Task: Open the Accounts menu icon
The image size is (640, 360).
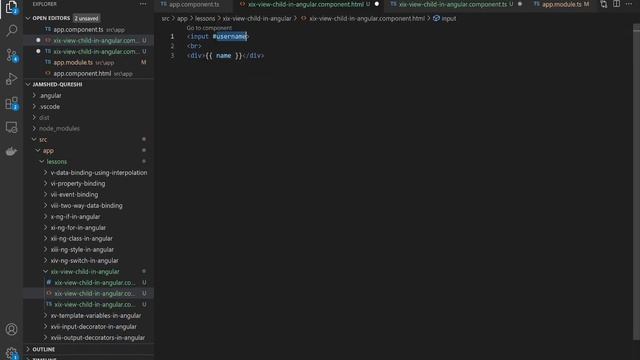Action: [x=11, y=329]
